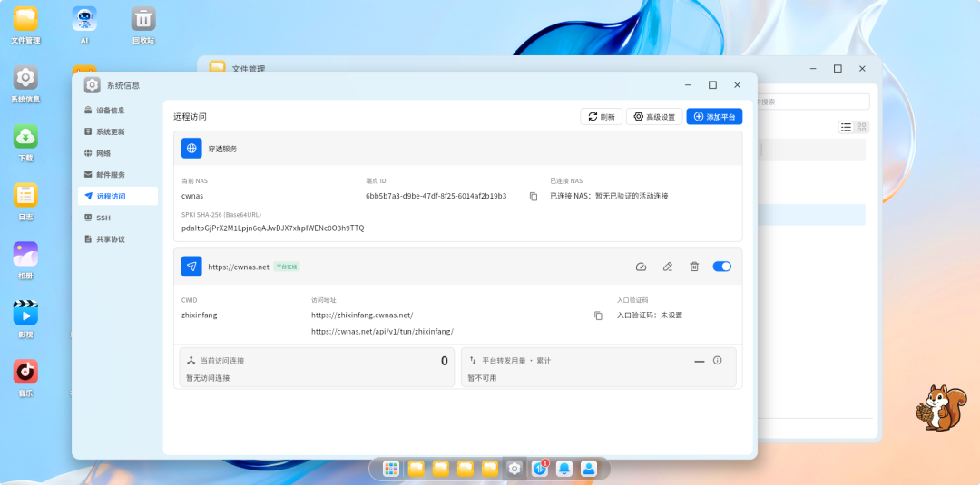Select 设备信息 in the sidebar
Image resolution: width=980 pixels, height=485 pixels.
click(x=117, y=111)
